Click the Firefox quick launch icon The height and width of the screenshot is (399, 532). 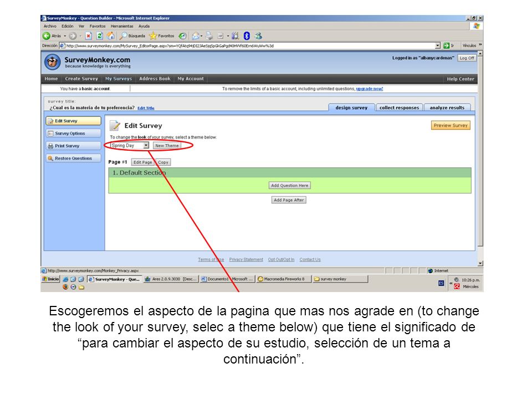click(65, 287)
